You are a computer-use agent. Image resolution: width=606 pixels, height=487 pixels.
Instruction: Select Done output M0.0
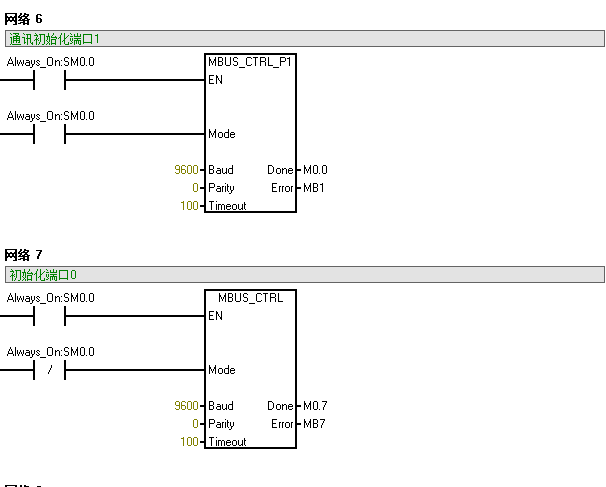[x=315, y=170]
